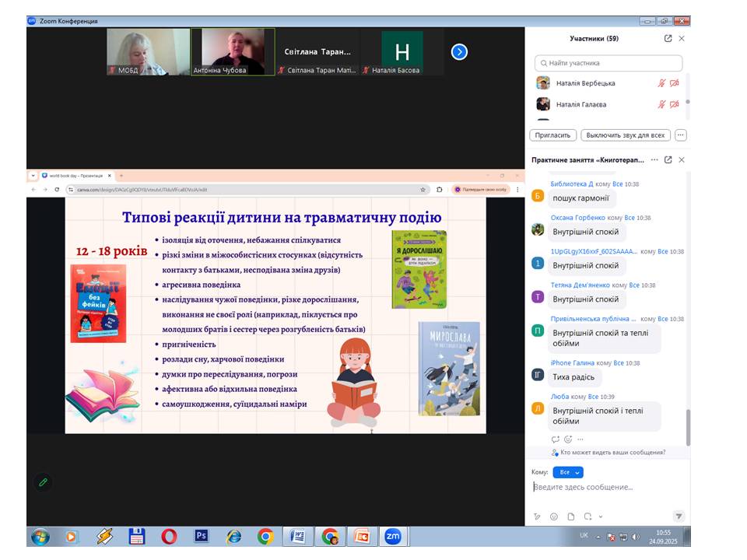The width and height of the screenshot is (747, 560).
Task: Open text formatting tool in chat toolbar
Action: [537, 516]
